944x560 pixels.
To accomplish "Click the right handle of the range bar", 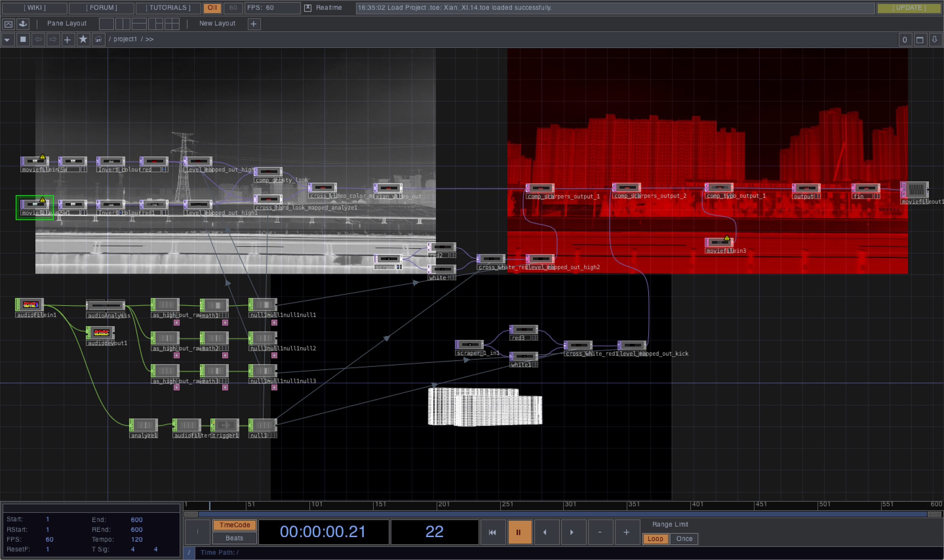I will (934, 514).
